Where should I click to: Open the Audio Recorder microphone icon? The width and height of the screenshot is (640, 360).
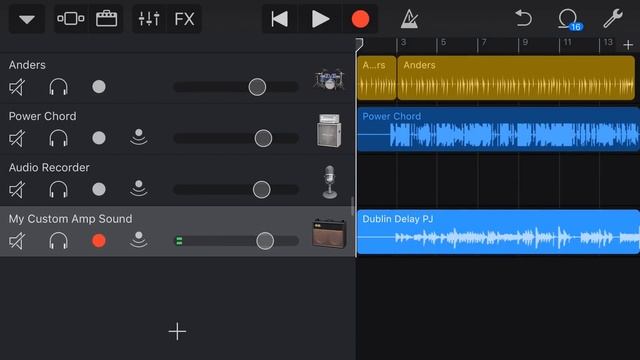tap(330, 182)
